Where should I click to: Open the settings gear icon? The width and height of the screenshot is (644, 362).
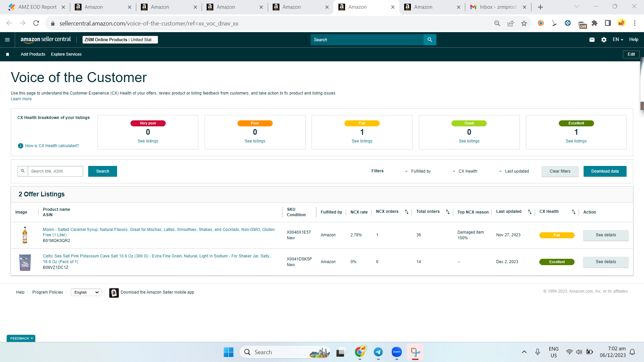pyautogui.click(x=604, y=40)
